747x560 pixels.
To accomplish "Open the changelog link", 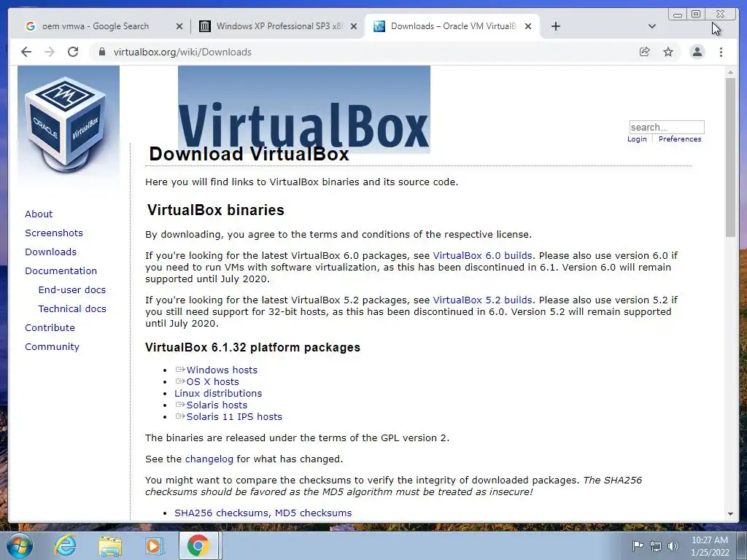I will [209, 459].
